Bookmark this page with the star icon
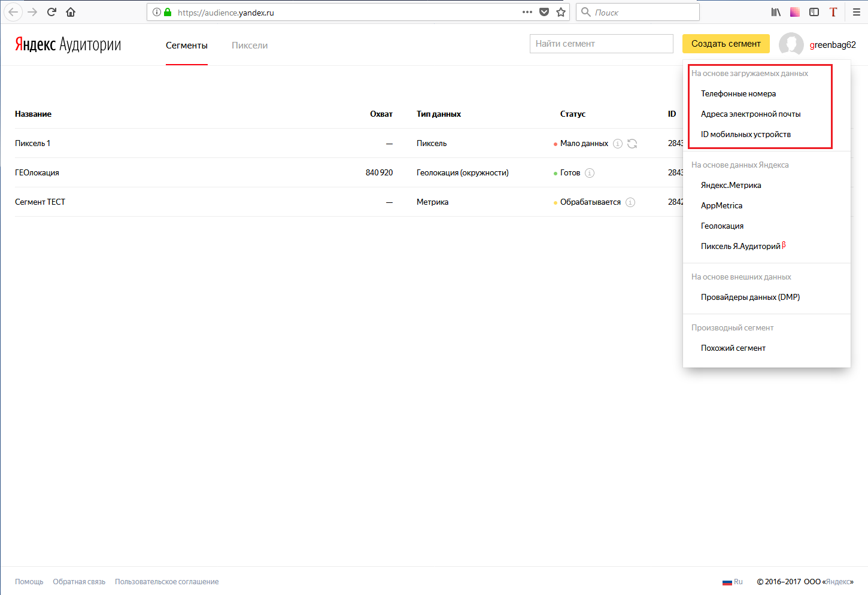The width and height of the screenshot is (868, 595). point(561,12)
